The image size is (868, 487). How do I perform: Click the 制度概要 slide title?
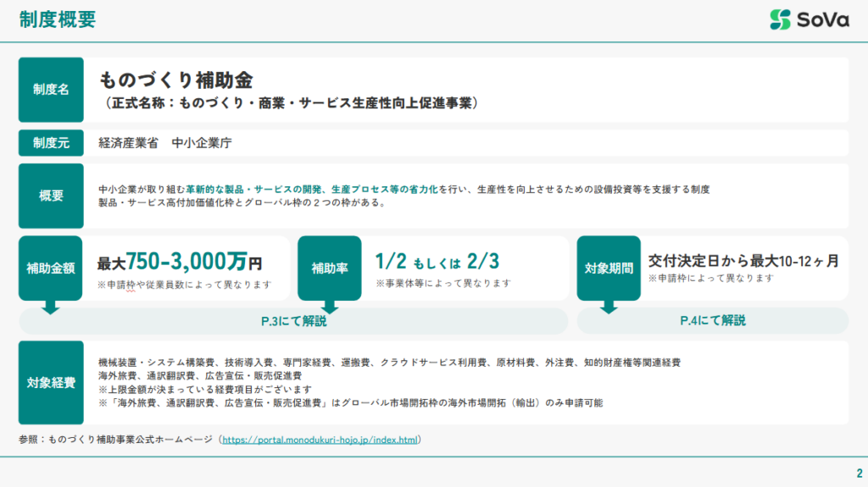(x=58, y=19)
